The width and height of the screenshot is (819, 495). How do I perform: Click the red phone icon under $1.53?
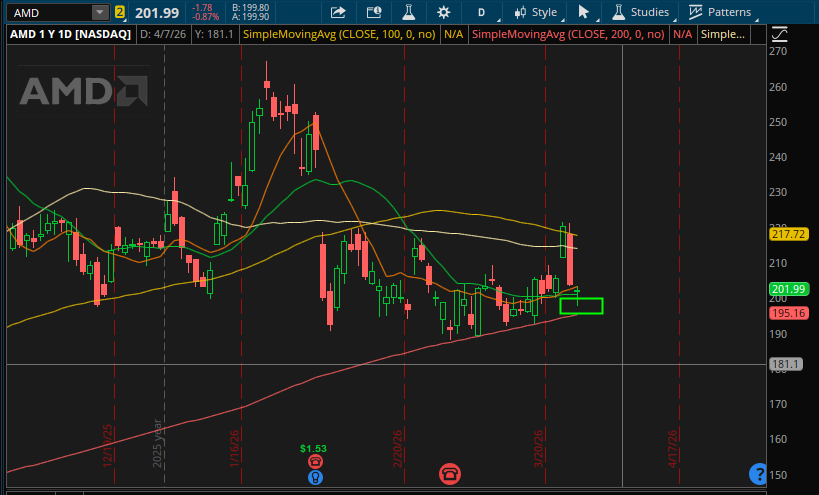pyautogui.click(x=315, y=462)
